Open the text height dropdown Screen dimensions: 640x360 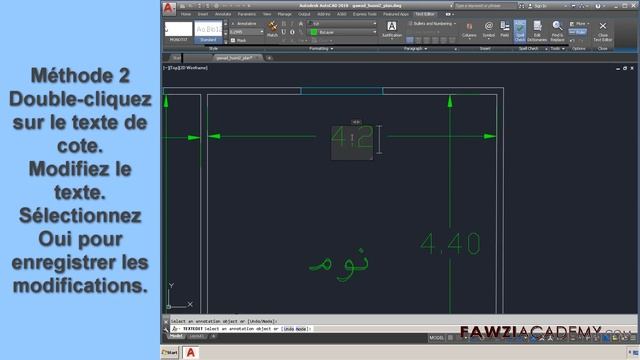(262, 32)
